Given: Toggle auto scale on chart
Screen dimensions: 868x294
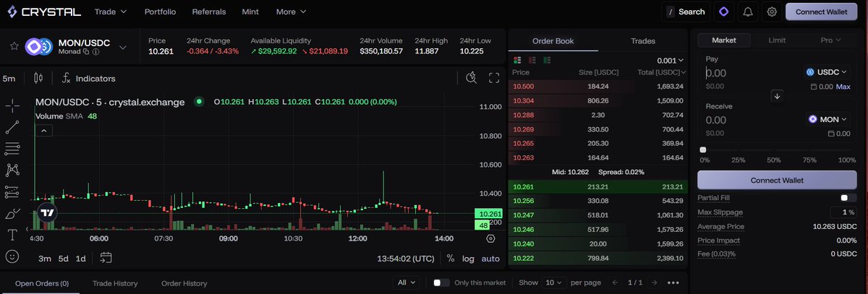Looking at the screenshot, I should 490,258.
